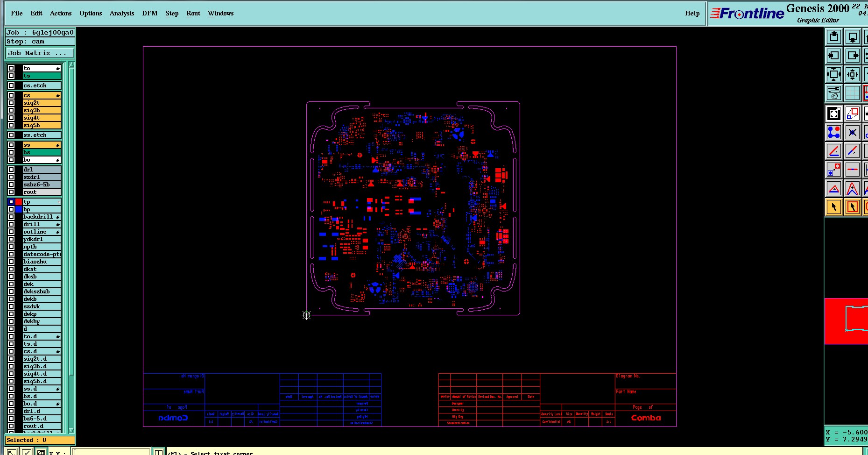868x455 pixels.
Task: Open the DFM menu
Action: click(x=150, y=13)
